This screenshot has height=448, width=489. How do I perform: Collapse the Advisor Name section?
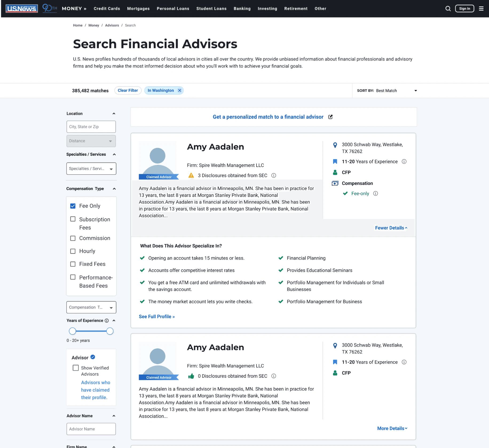point(114,416)
